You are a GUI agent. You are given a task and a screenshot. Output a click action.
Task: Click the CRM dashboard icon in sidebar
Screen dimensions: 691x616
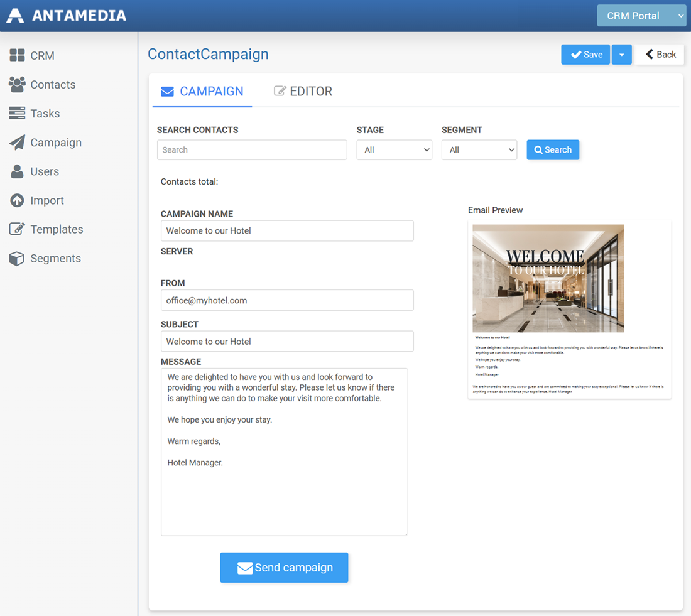(x=17, y=55)
